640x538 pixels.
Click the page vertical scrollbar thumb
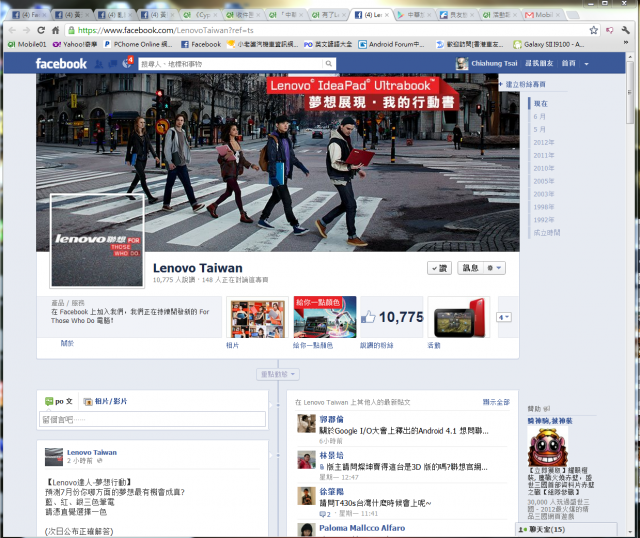point(630,93)
